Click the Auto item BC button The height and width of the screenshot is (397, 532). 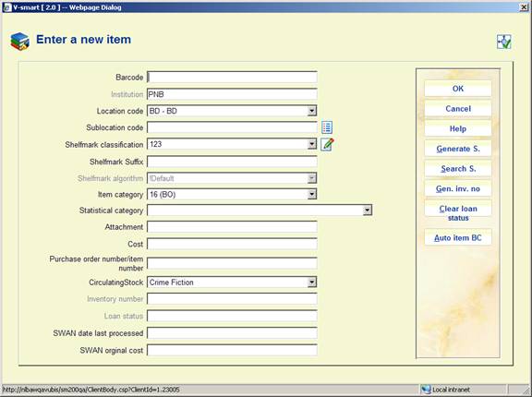458,237
